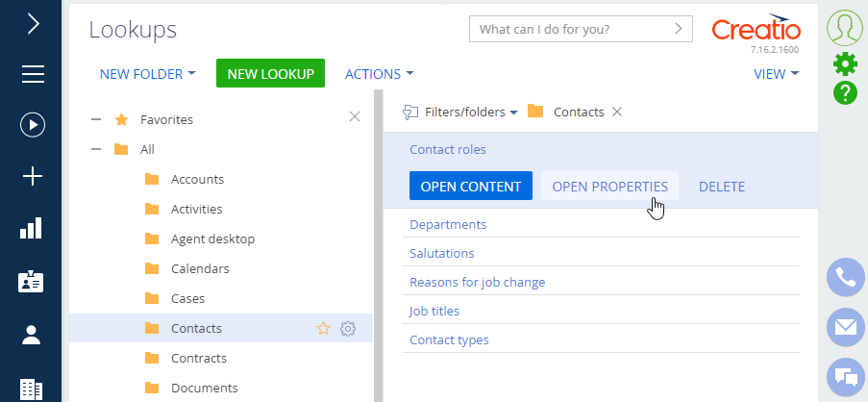Add Contacts folder to favorites star
This screenshot has width=868, height=402.
point(323,329)
